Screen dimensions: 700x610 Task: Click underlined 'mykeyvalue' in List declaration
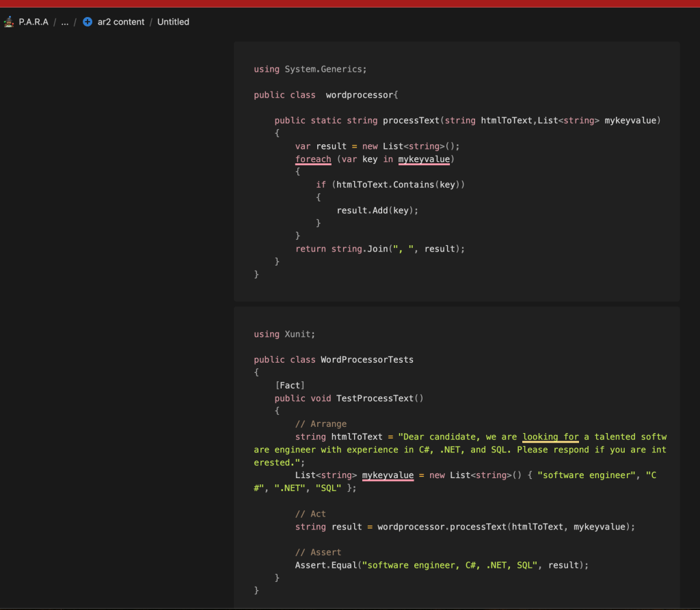point(388,475)
